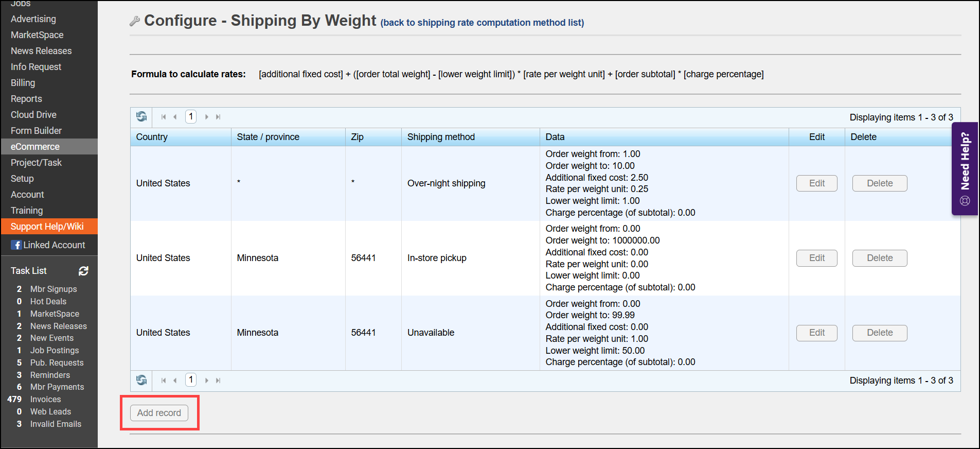Open the Need Help side tab

tap(965, 168)
